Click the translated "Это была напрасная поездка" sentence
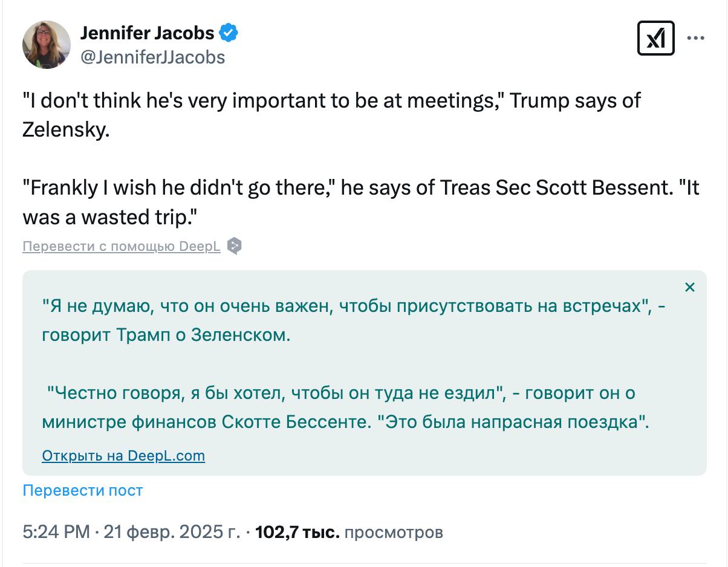The image size is (728, 567). [513, 422]
